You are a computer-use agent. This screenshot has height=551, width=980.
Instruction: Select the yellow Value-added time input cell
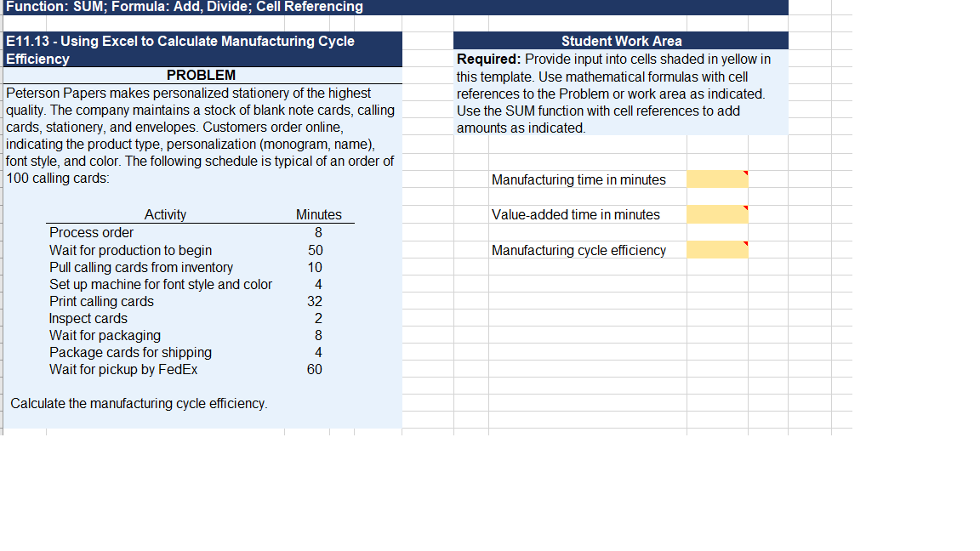(717, 214)
